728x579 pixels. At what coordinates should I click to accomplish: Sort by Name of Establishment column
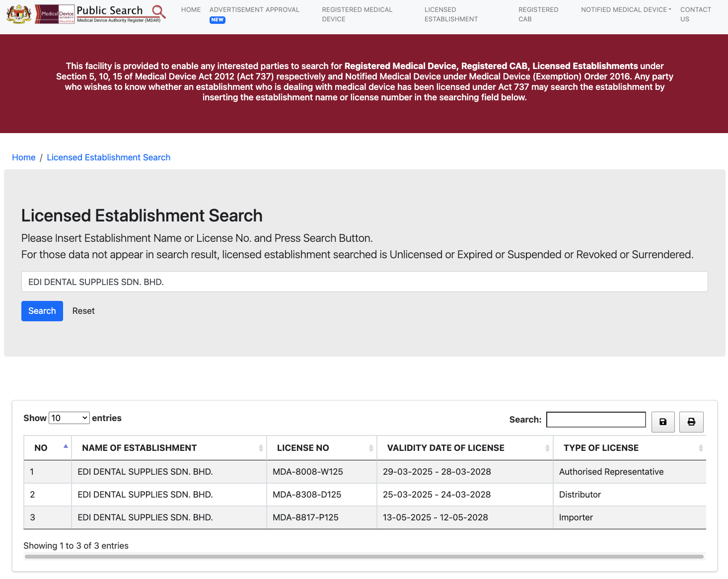(260, 448)
